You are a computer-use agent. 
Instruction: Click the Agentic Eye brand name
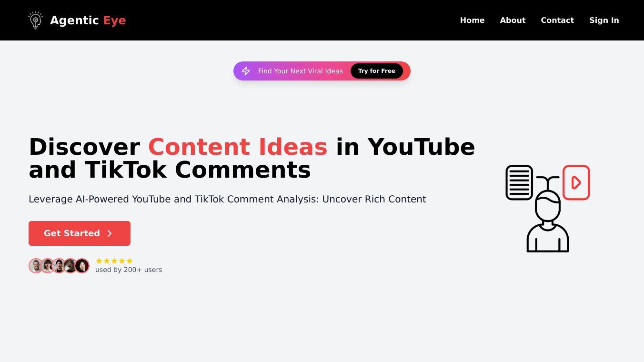pos(88,20)
